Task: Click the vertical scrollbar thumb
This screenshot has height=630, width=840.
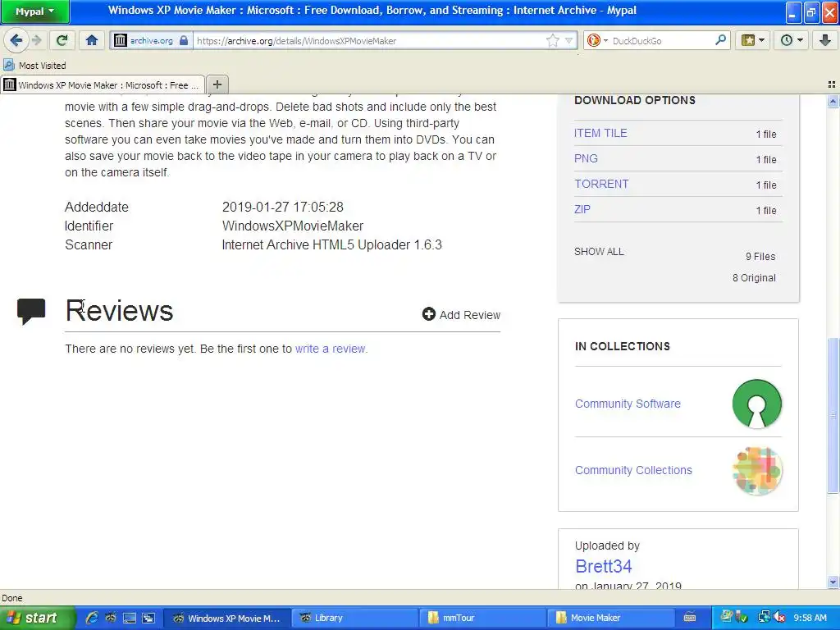Action: click(833, 414)
